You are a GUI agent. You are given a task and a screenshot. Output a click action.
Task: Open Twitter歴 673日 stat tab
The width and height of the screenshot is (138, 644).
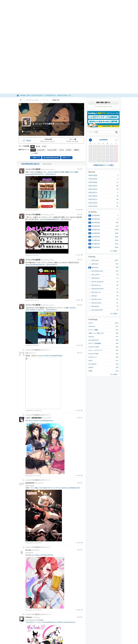click(48, 140)
